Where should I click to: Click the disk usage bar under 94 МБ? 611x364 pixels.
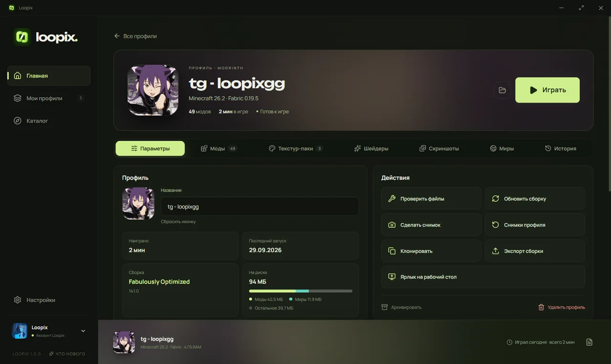301,291
